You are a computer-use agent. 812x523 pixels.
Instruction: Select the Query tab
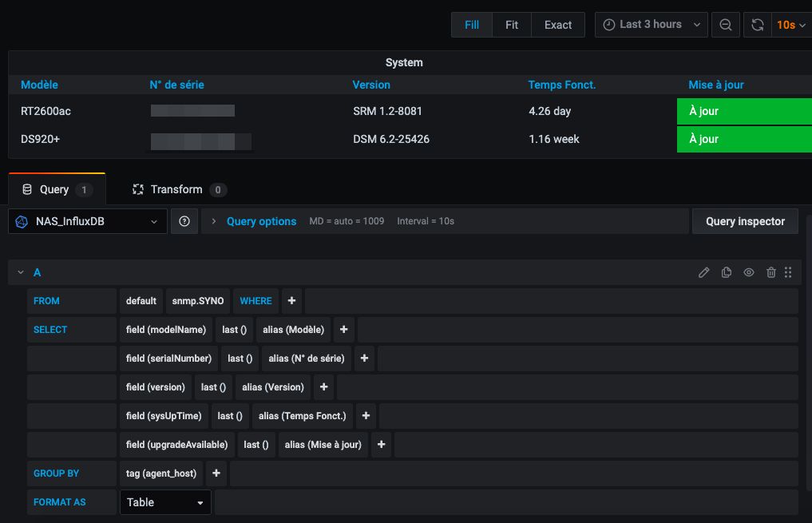(x=54, y=189)
